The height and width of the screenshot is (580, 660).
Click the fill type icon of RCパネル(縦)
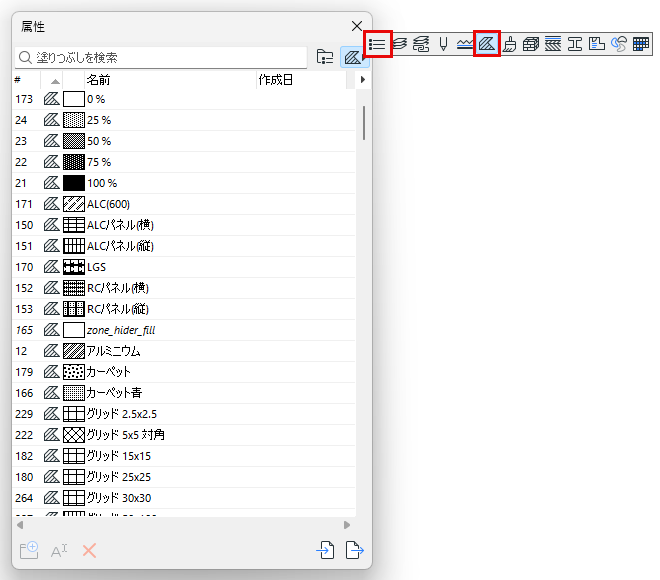(52, 309)
